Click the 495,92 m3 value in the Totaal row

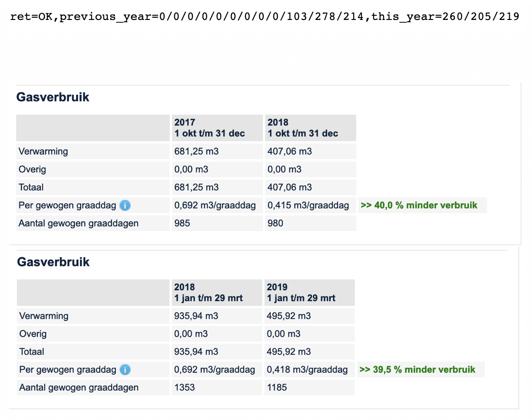pos(289,352)
